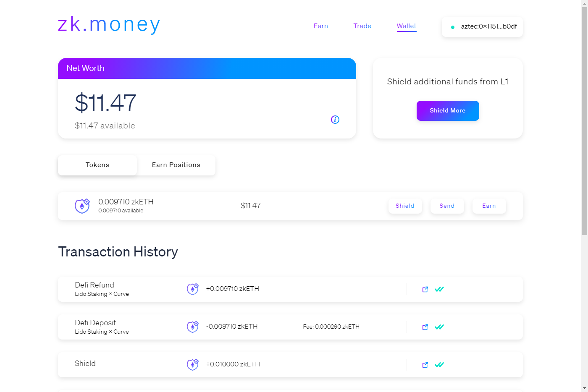Click the '-0.009710 zkETH' deposit amount
The width and height of the screenshot is (588, 392).
[x=232, y=327]
